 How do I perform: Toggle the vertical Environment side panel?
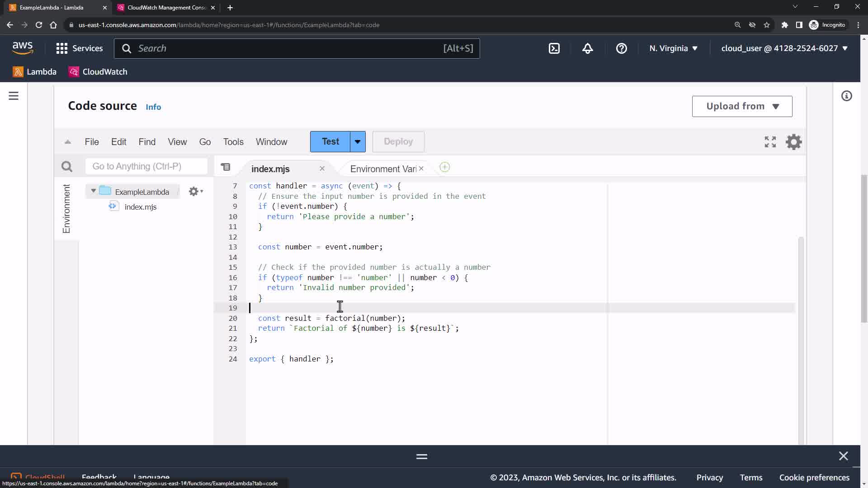point(66,209)
